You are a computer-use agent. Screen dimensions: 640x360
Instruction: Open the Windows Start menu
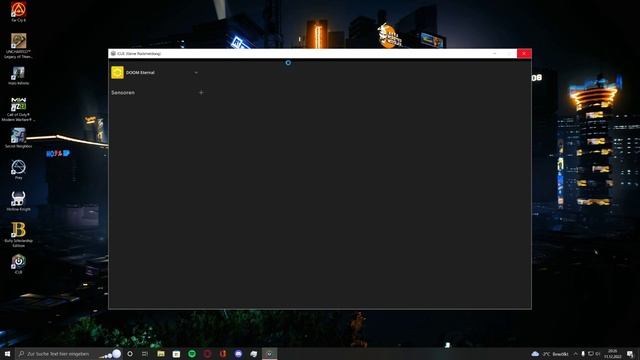(x=7, y=353)
